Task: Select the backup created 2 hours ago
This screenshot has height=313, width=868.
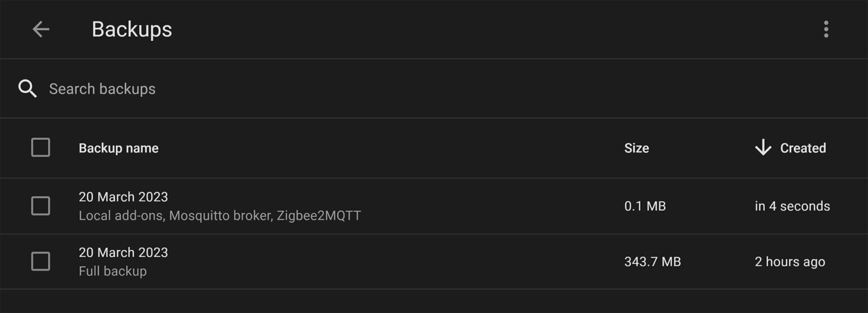Action: 789,262
